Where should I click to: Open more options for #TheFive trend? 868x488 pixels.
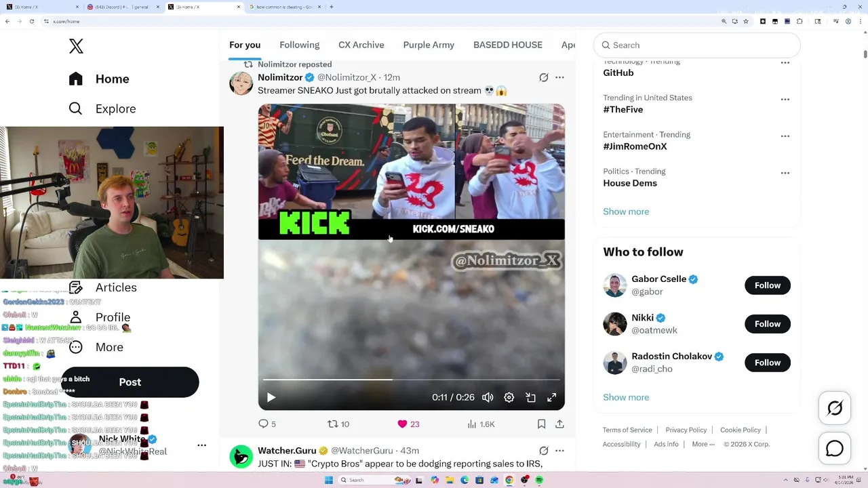pos(785,99)
